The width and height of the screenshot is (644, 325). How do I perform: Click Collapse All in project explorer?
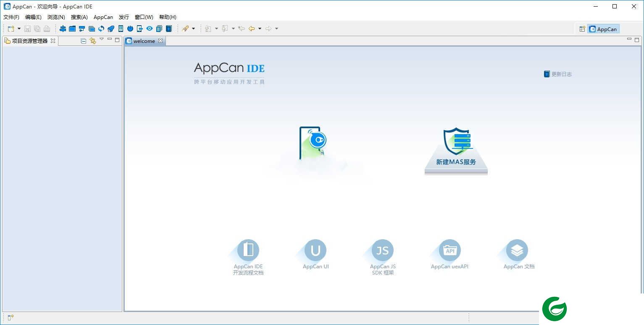click(x=83, y=41)
